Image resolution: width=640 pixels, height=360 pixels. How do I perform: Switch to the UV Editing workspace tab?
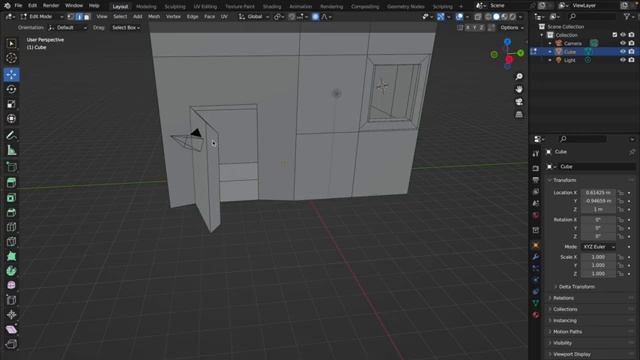[x=205, y=7]
